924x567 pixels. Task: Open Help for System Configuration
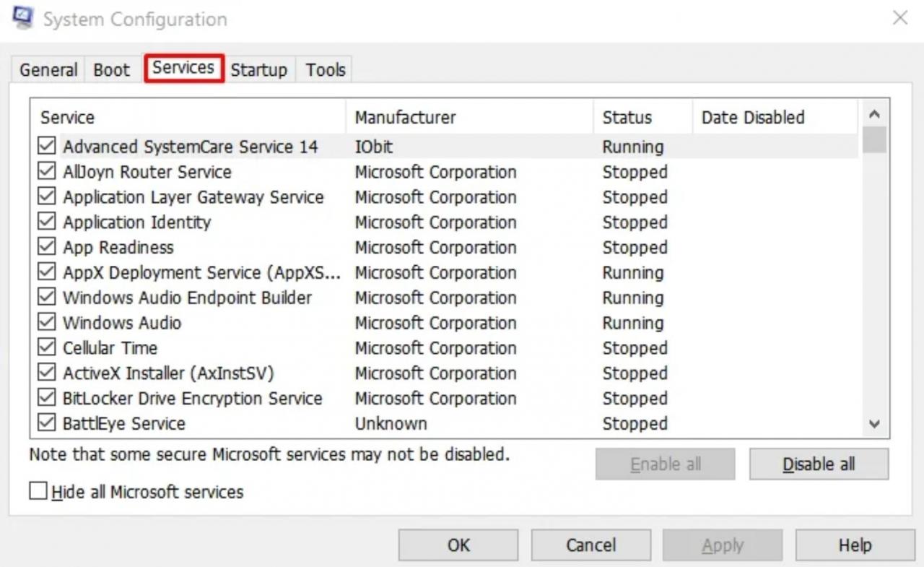[x=855, y=545]
